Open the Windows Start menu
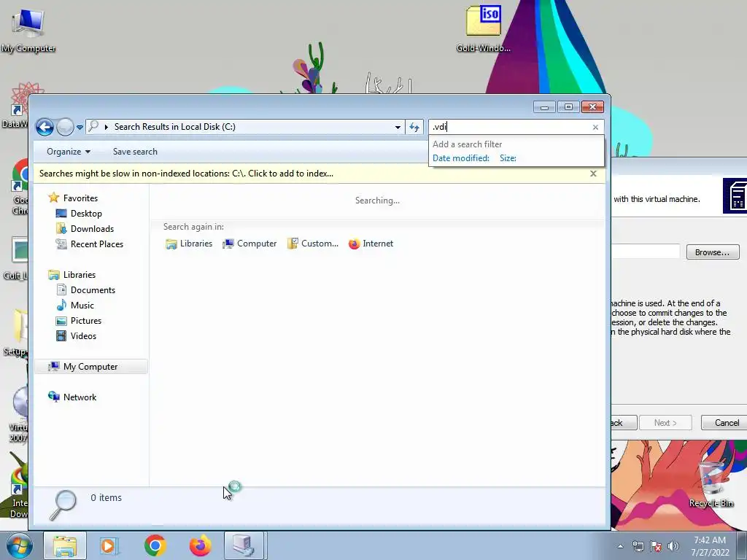 point(20,545)
